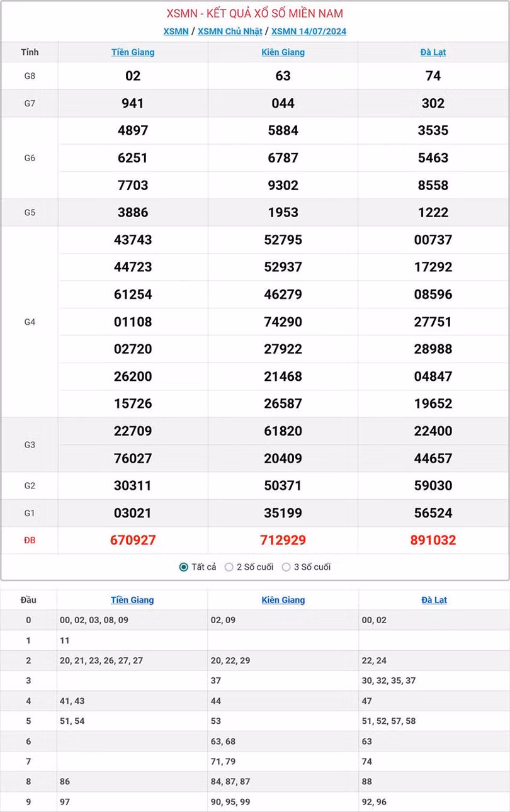Select the 3 Số cuối option
Viewport: 510px width, 812px height.
286,567
